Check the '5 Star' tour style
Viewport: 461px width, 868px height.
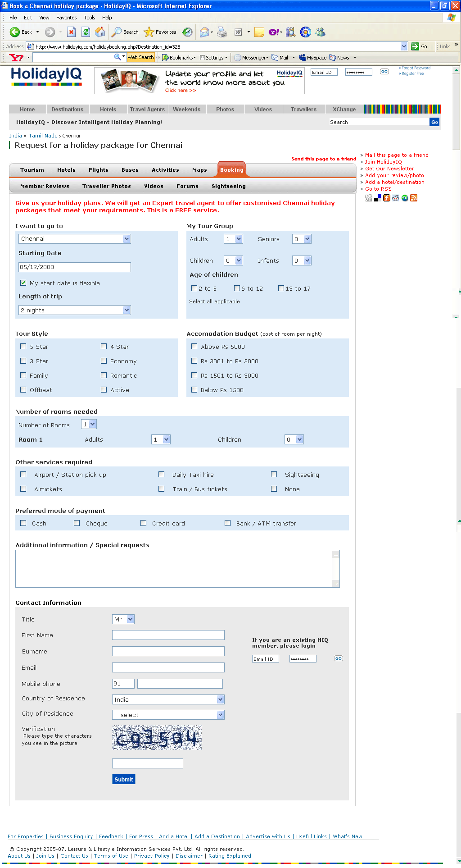click(23, 347)
